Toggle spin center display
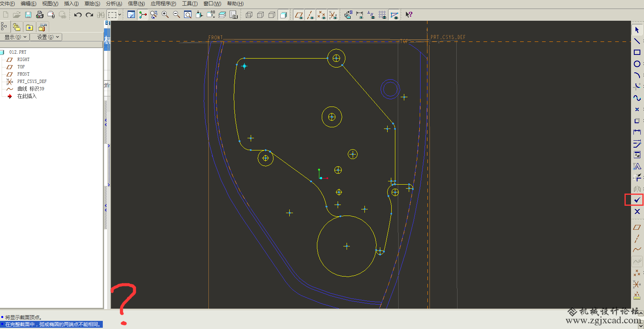The image size is (644, 329). [x=143, y=15]
